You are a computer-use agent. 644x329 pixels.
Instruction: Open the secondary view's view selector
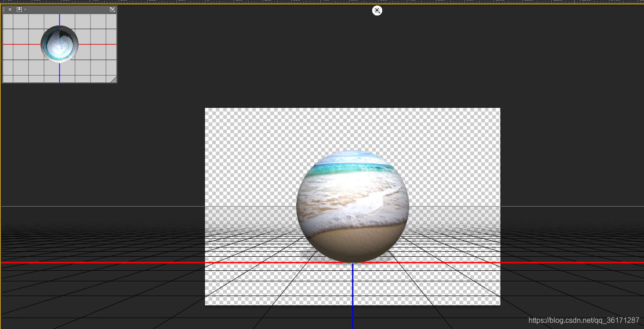click(x=20, y=9)
